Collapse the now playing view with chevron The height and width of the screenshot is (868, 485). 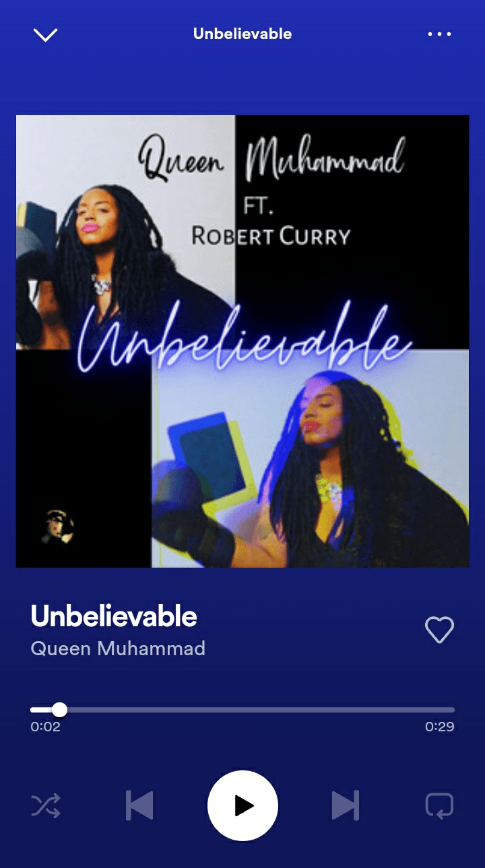point(46,34)
